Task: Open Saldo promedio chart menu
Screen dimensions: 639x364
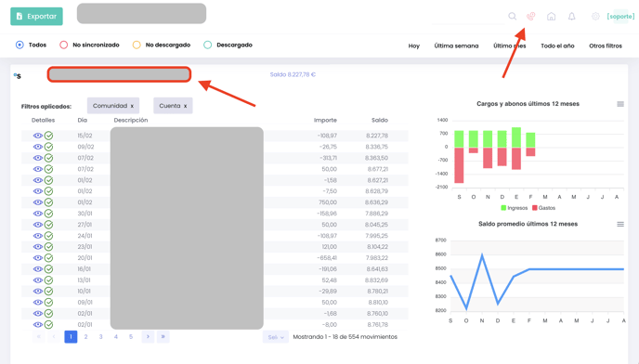Action: pos(620,224)
